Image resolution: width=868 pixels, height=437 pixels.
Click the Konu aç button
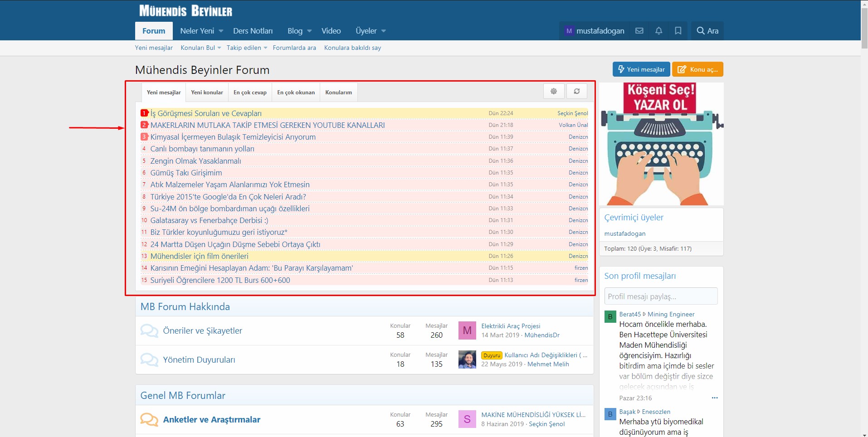pos(697,69)
